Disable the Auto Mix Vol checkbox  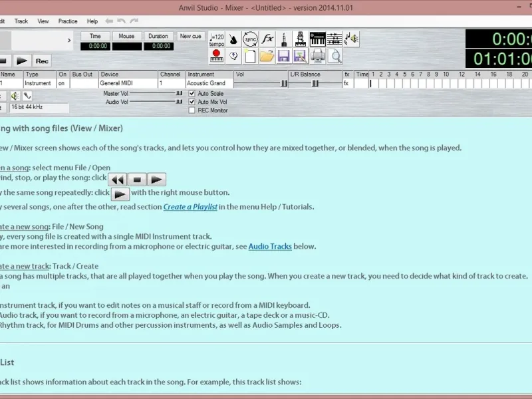pos(192,102)
